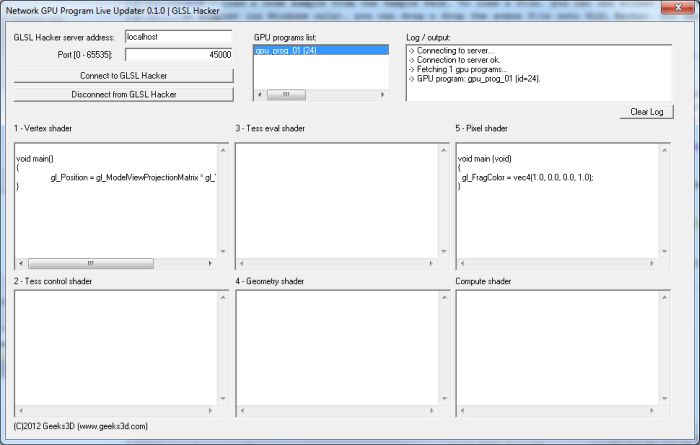Viewport: 700px width, 445px height.
Task: Click the Port input field showing 45000
Action: [x=179, y=55]
